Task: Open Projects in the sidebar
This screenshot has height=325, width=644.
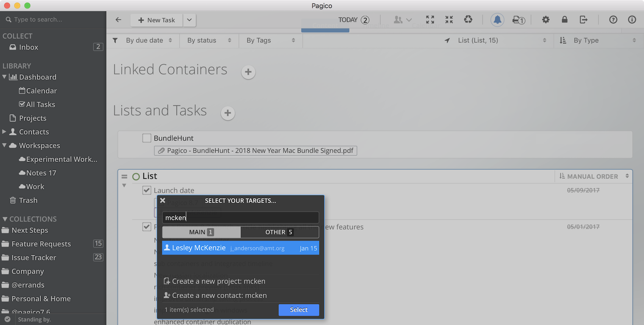Action: pyautogui.click(x=28, y=118)
